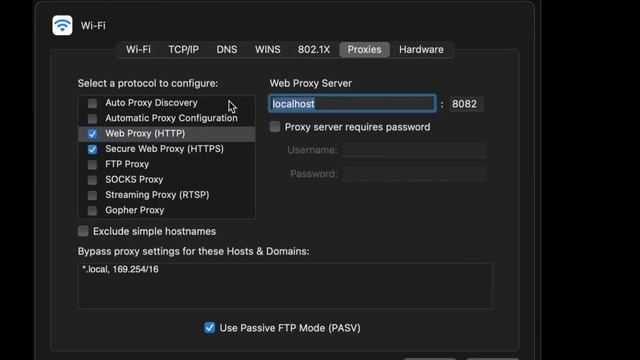
Task: Switch to the Wi-Fi tab
Action: pyautogui.click(x=138, y=49)
